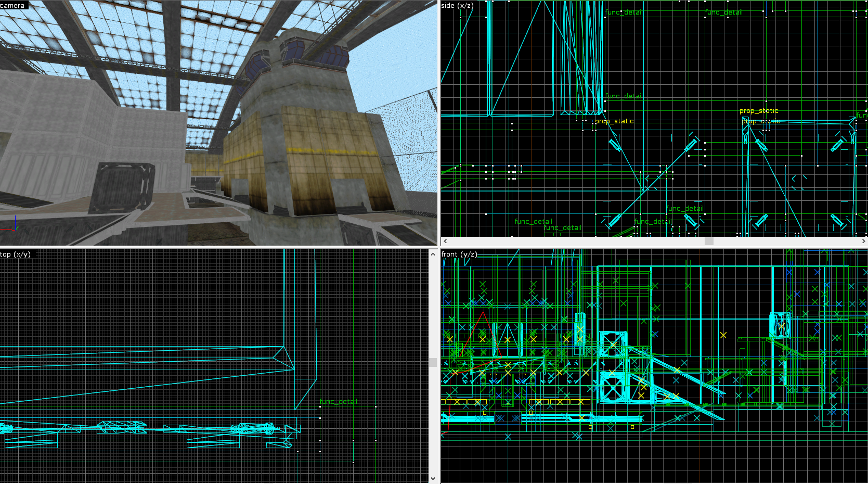Select the isolated yellow X marker in front view
The width and height of the screenshot is (868, 484).
[x=723, y=335]
